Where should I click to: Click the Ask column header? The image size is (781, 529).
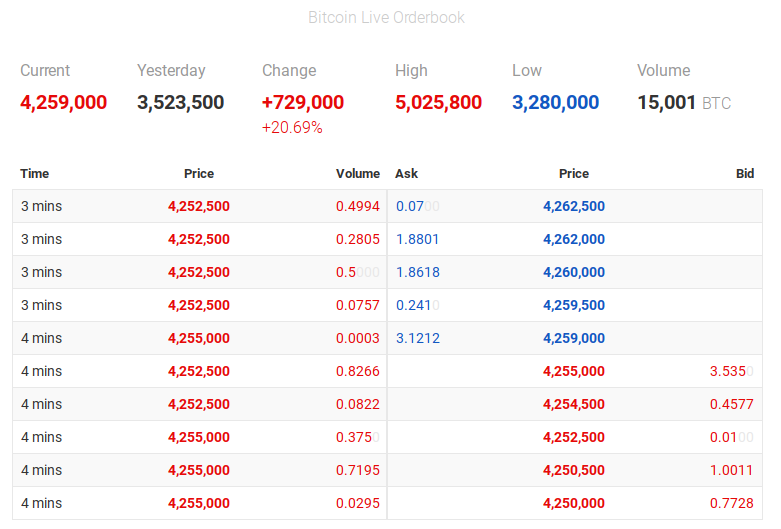pyautogui.click(x=406, y=174)
